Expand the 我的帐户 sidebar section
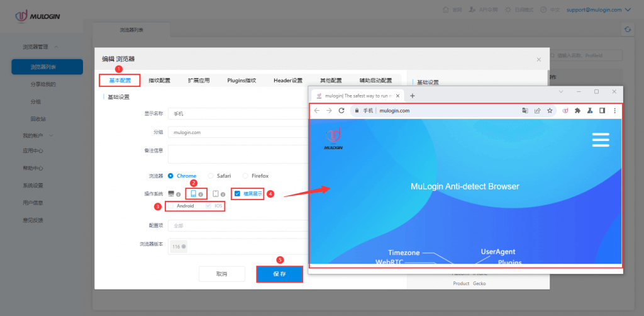 coord(38,135)
